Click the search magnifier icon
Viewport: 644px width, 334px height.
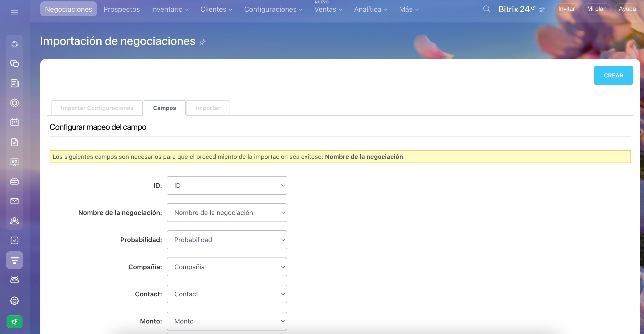point(487,9)
